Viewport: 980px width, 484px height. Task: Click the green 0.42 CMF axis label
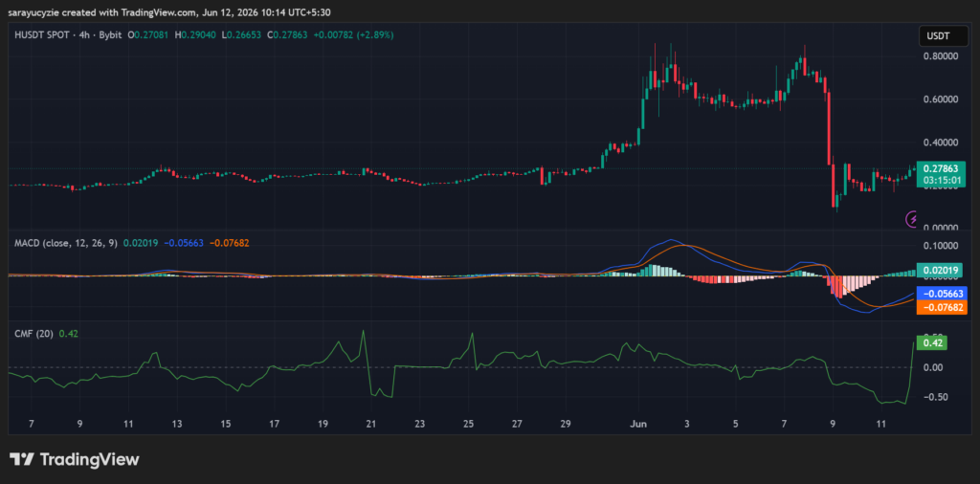931,342
